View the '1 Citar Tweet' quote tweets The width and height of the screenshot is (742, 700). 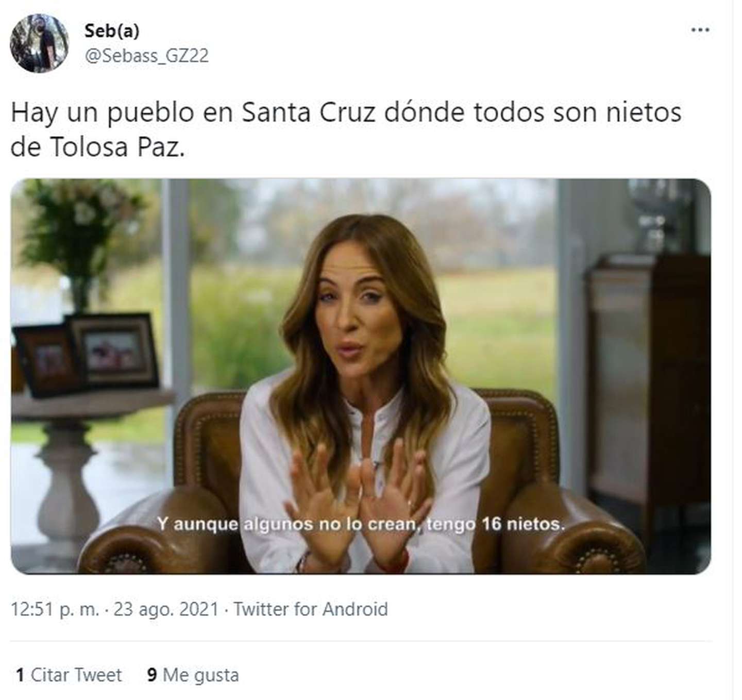(69, 675)
